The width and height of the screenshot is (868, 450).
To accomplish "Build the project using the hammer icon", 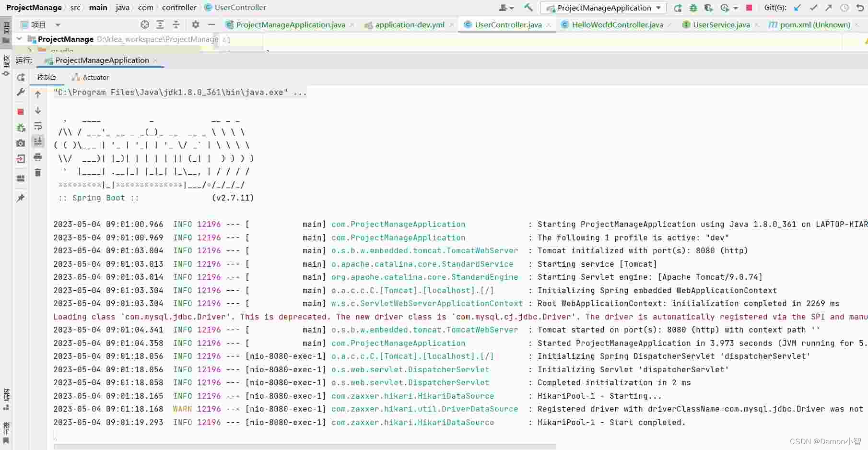I will coord(528,7).
